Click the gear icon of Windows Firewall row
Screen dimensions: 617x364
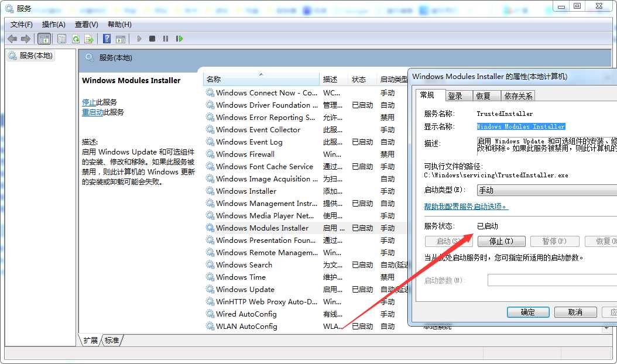click(210, 154)
